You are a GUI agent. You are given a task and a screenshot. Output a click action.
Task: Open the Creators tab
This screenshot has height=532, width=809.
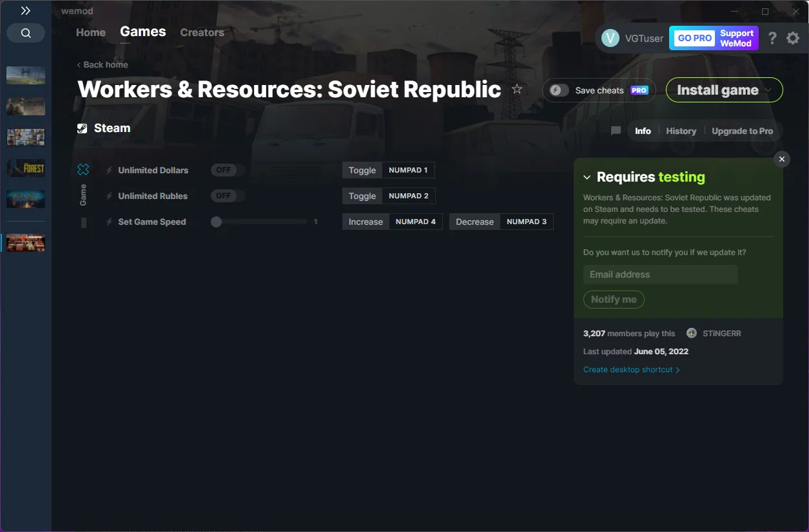click(x=202, y=32)
